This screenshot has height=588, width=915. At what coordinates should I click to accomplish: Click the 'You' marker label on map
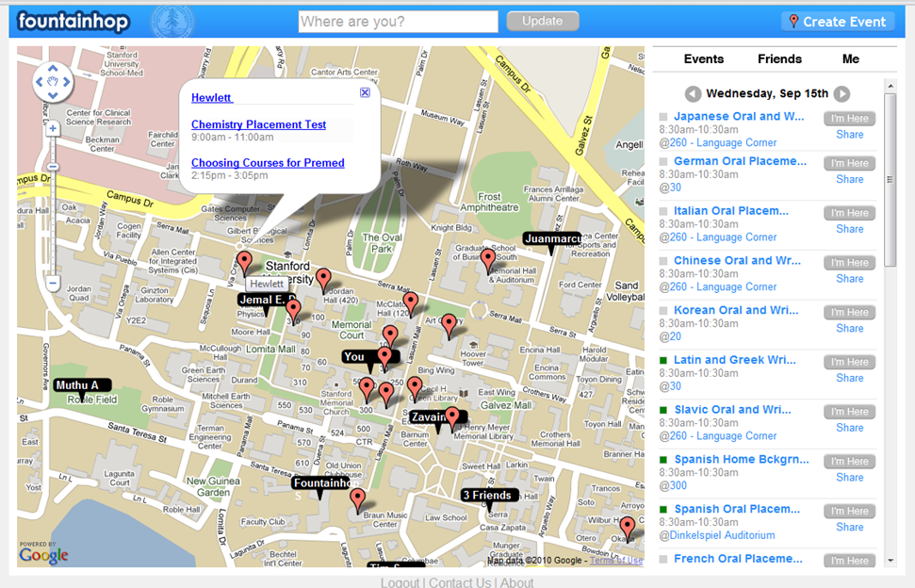(x=355, y=357)
